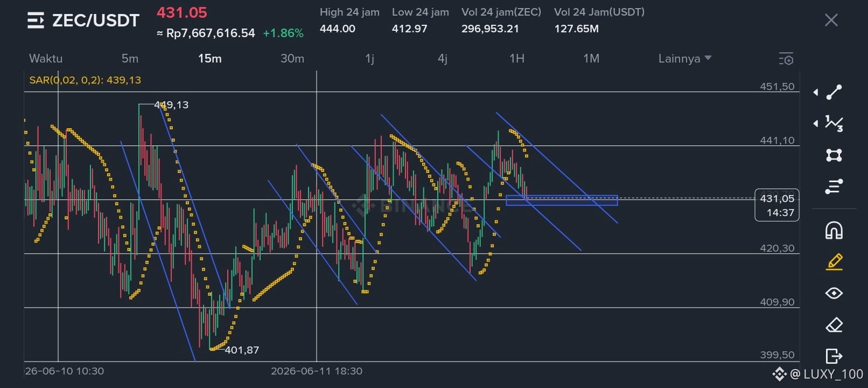Select the wave pattern drawing tool
868x388 pixels.
[x=834, y=123]
